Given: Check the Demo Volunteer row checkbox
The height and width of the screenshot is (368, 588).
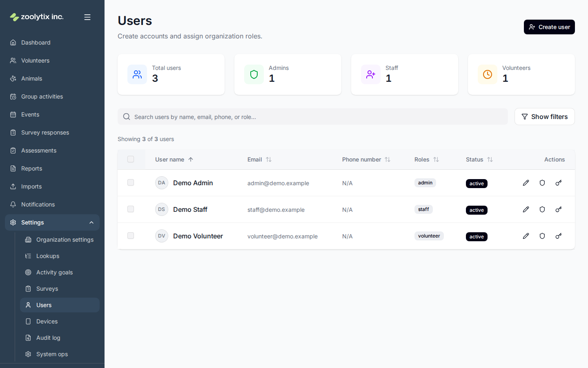Looking at the screenshot, I should (x=131, y=236).
